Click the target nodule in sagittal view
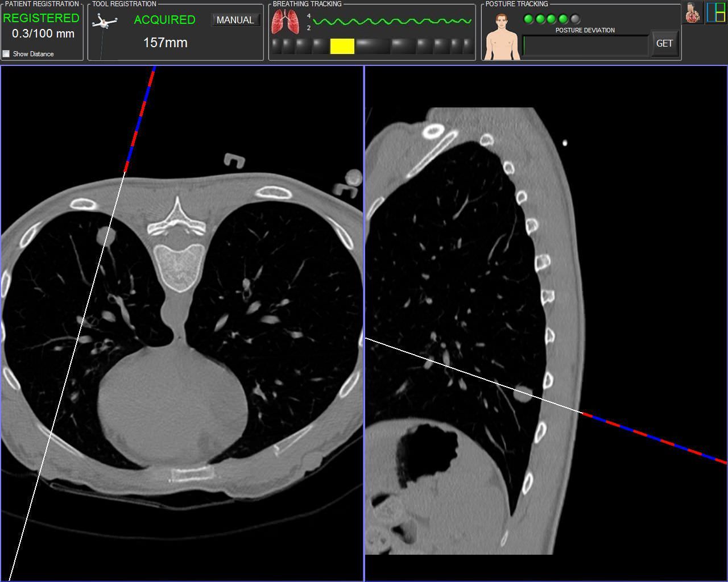The width and height of the screenshot is (728, 582). click(x=523, y=393)
